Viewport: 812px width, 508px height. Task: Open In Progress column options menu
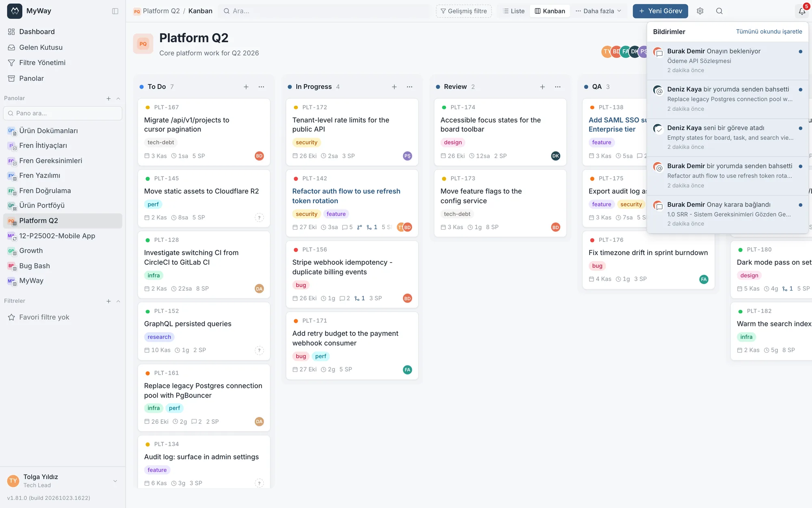410,87
